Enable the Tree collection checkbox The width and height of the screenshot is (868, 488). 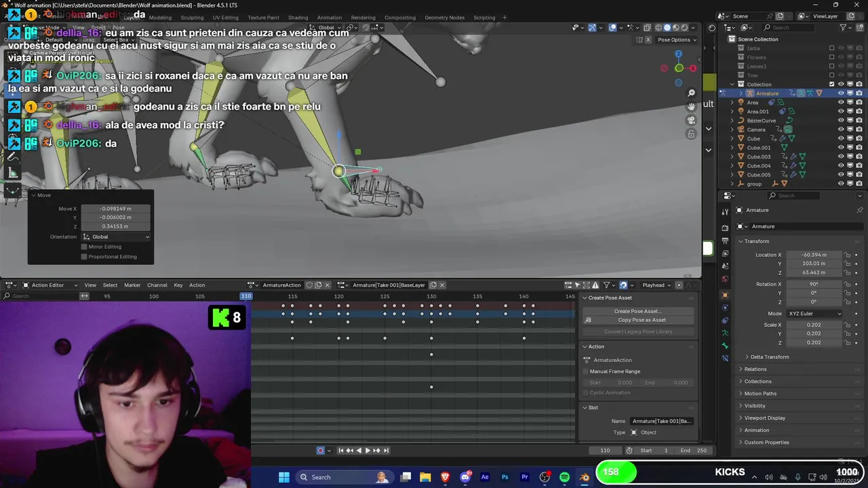click(x=832, y=75)
